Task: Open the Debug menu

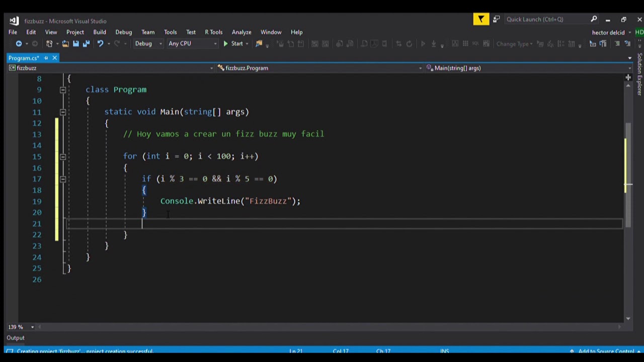Action: click(x=123, y=32)
